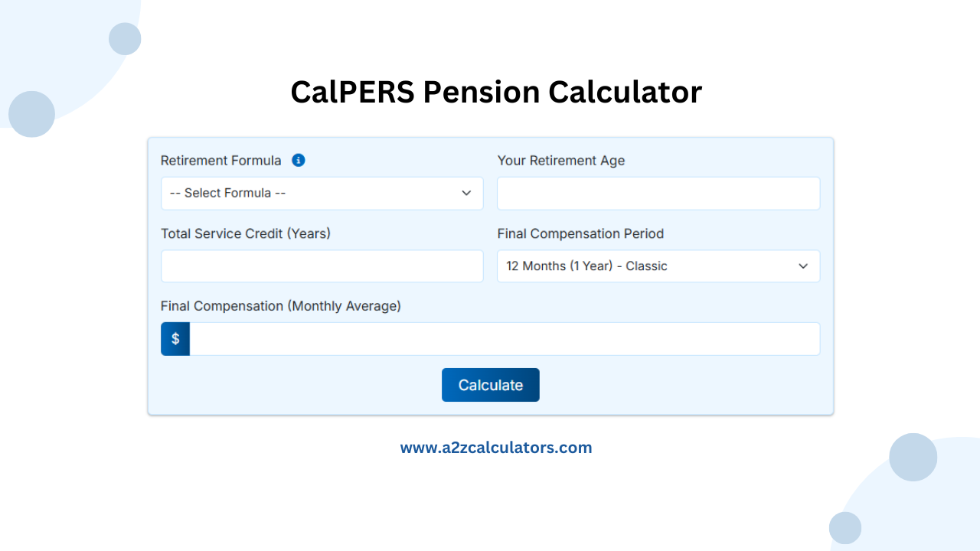This screenshot has height=551, width=980.
Task: Select the currency symbol prefix on compensation field
Action: tap(175, 338)
